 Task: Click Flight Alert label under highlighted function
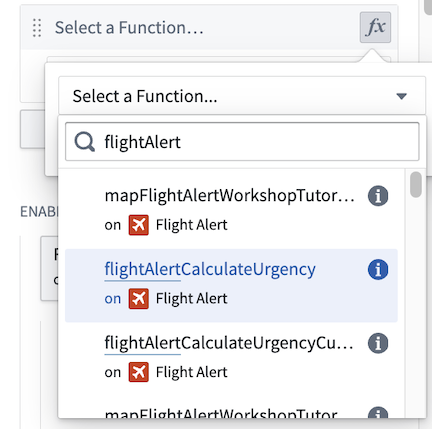pyautogui.click(x=192, y=298)
